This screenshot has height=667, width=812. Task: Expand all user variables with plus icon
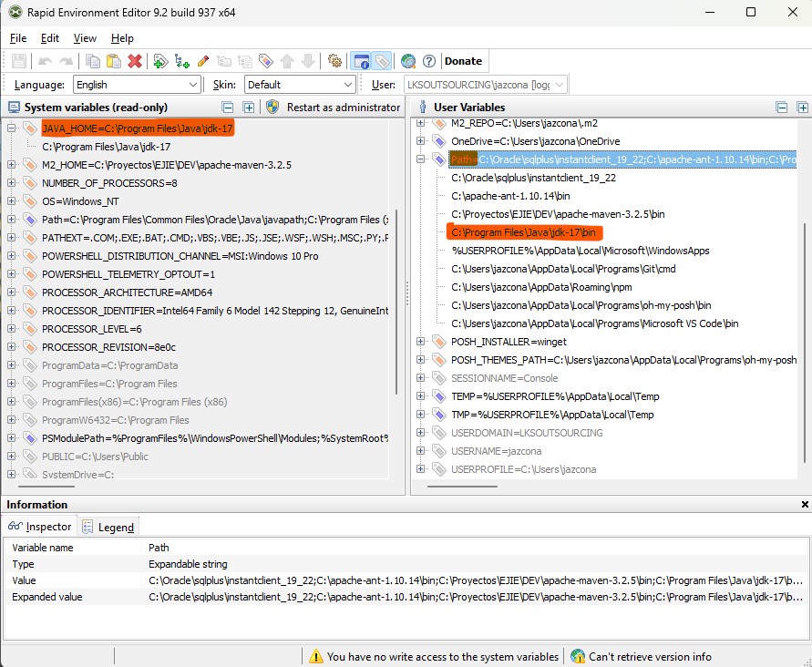tap(803, 108)
